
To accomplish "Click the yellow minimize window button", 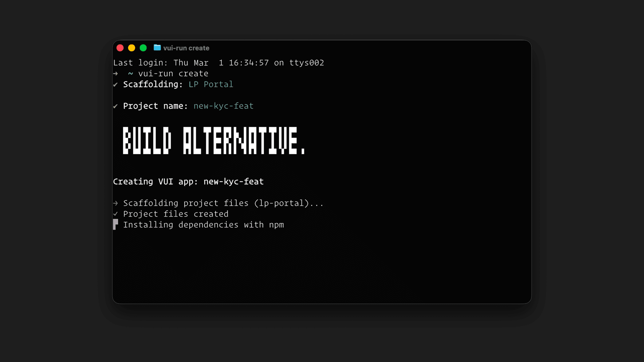I will 131,48.
